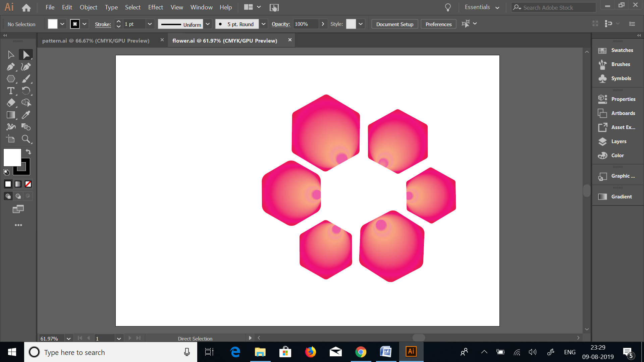Open the Effect menu
The width and height of the screenshot is (644, 362).
pyautogui.click(x=155, y=7)
